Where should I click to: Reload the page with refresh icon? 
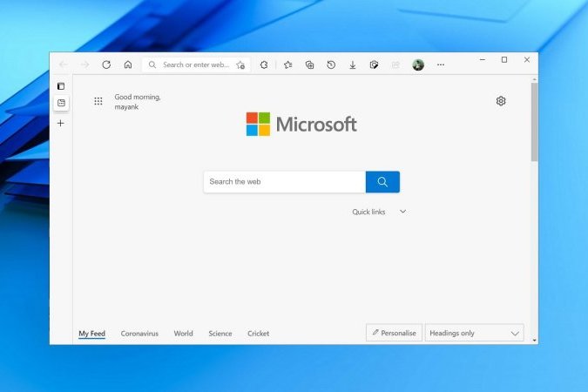(106, 64)
